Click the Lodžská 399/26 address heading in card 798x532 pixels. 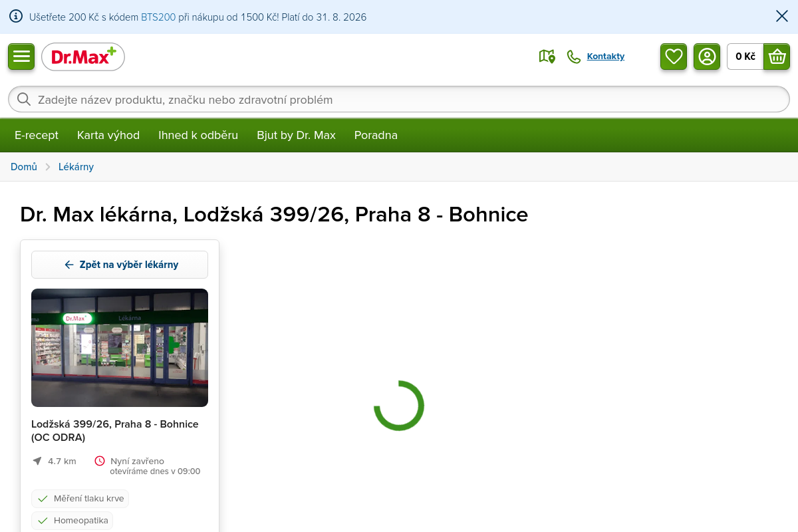[115, 431]
